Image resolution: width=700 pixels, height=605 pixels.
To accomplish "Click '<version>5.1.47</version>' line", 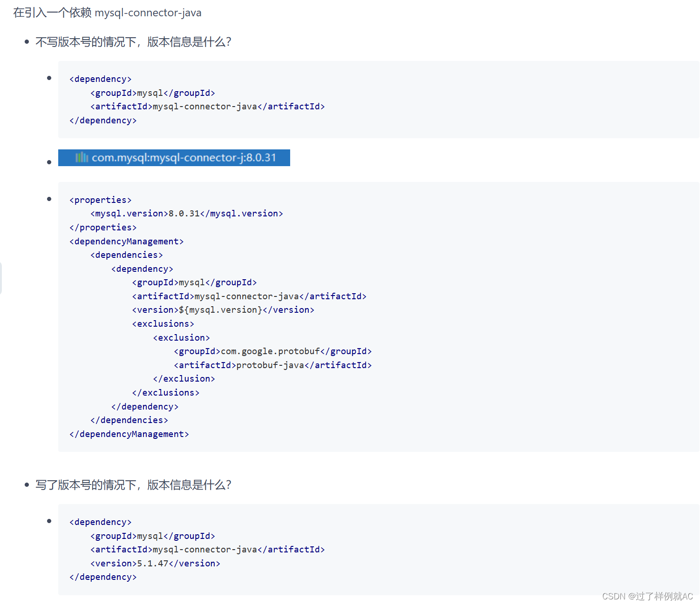I will (x=155, y=564).
